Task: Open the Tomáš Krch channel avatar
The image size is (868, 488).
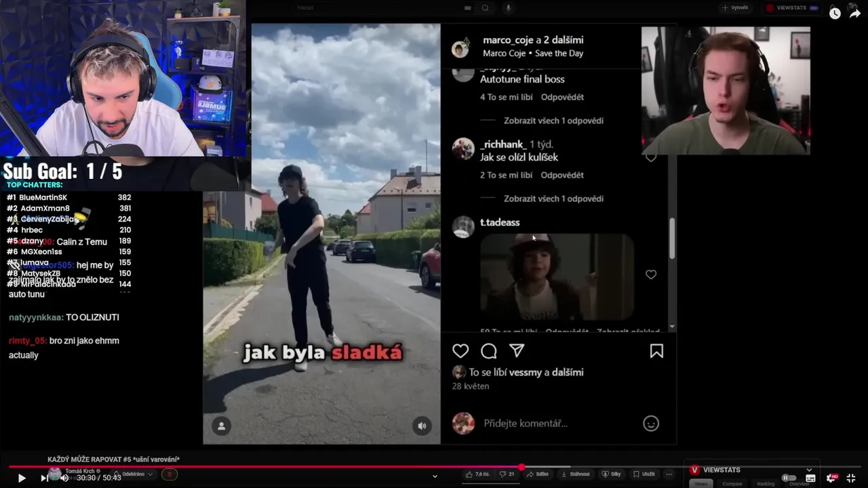Action: [x=55, y=474]
